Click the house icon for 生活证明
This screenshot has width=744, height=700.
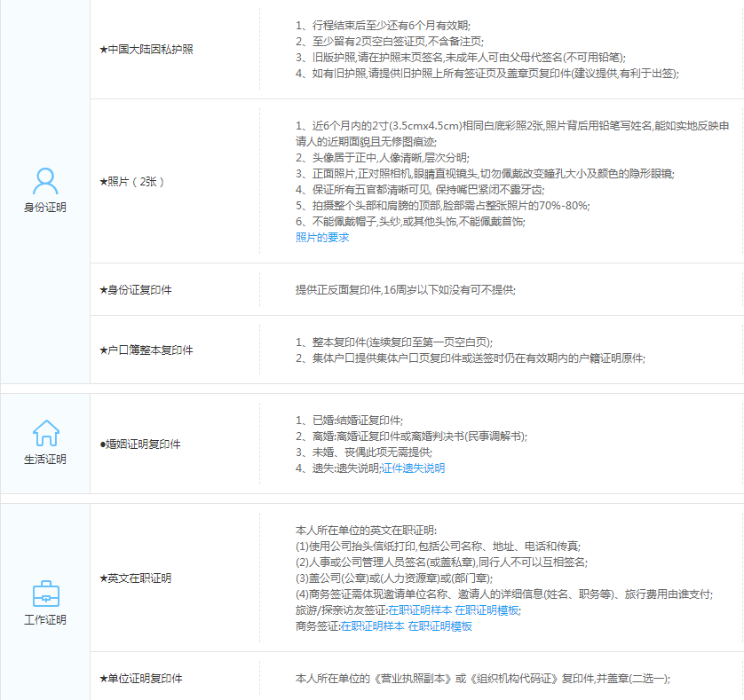point(44,433)
